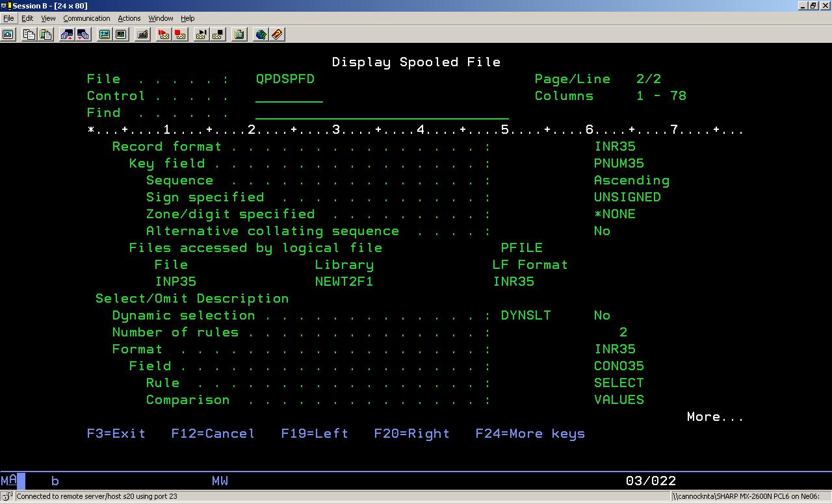Open the Communication menu
The height and width of the screenshot is (504, 832).
(86, 18)
